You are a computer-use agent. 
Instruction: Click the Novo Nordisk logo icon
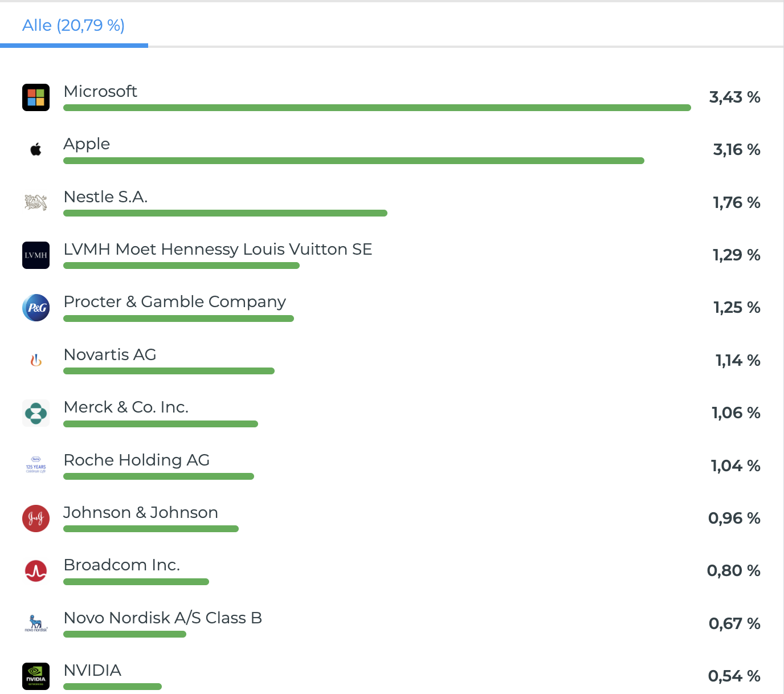click(x=36, y=623)
